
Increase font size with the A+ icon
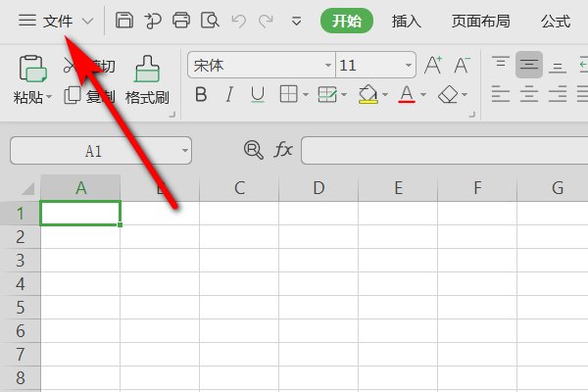433,66
